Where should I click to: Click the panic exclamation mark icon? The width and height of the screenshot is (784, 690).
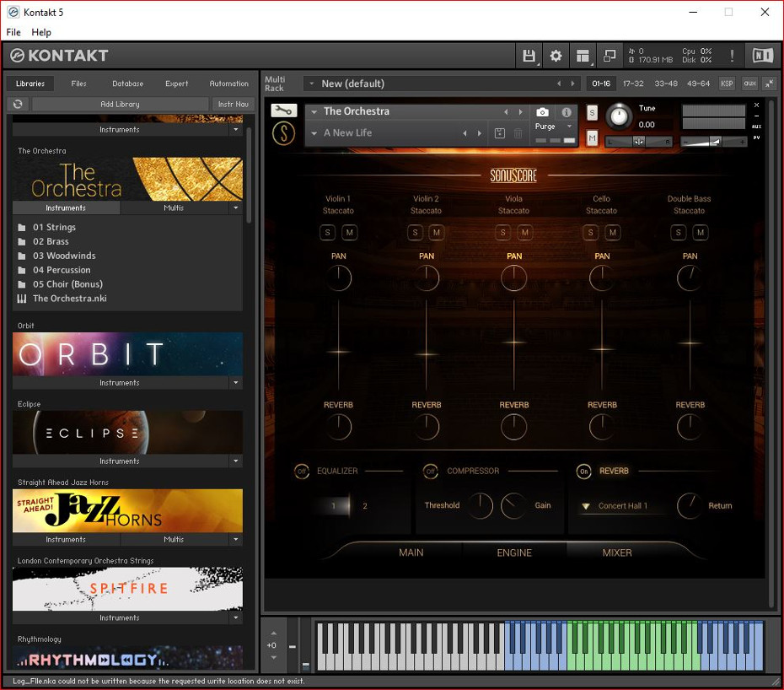[732, 56]
